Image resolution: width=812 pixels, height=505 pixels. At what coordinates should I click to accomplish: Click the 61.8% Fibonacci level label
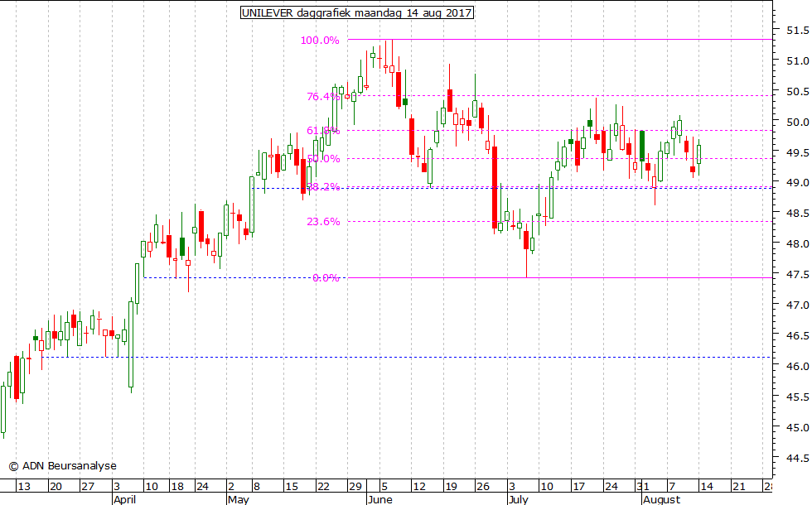coord(323,131)
